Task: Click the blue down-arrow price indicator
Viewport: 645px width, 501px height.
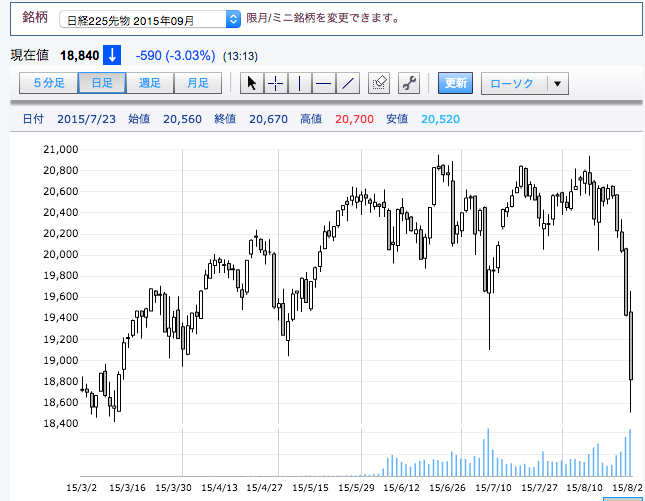Action: click(x=112, y=55)
